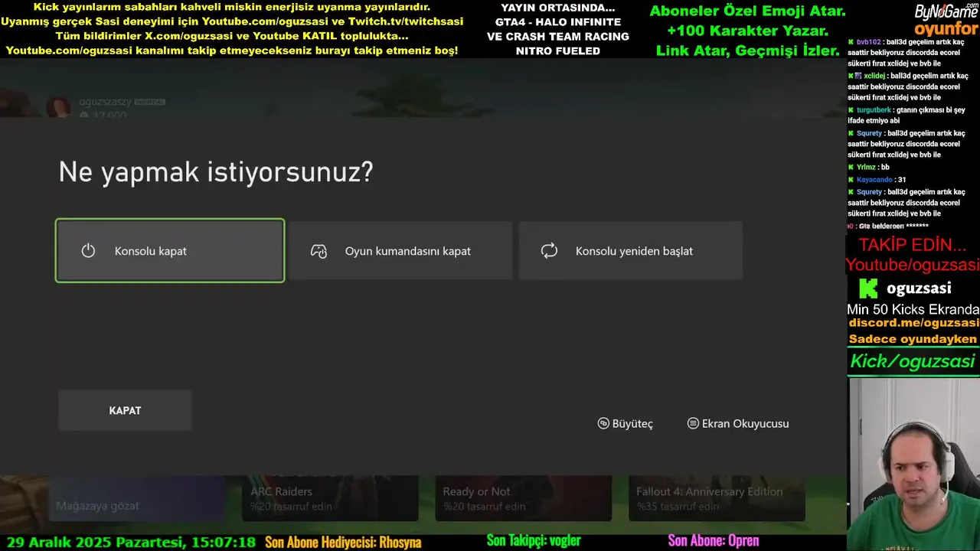Screen dimensions: 980x551
Task: Click 'Ne yapmak istiyorsunuz?' heading
Action: [216, 171]
